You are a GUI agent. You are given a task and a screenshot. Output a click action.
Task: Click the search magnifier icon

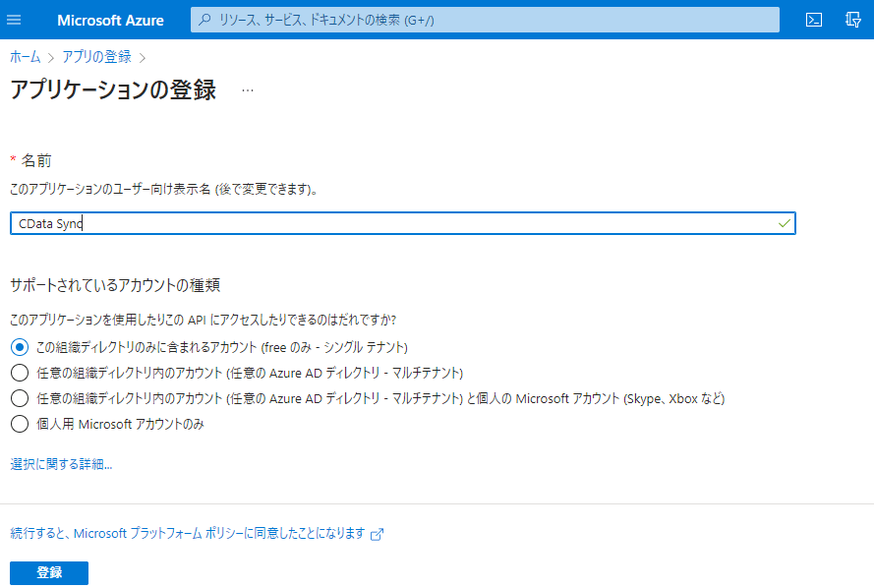205,20
